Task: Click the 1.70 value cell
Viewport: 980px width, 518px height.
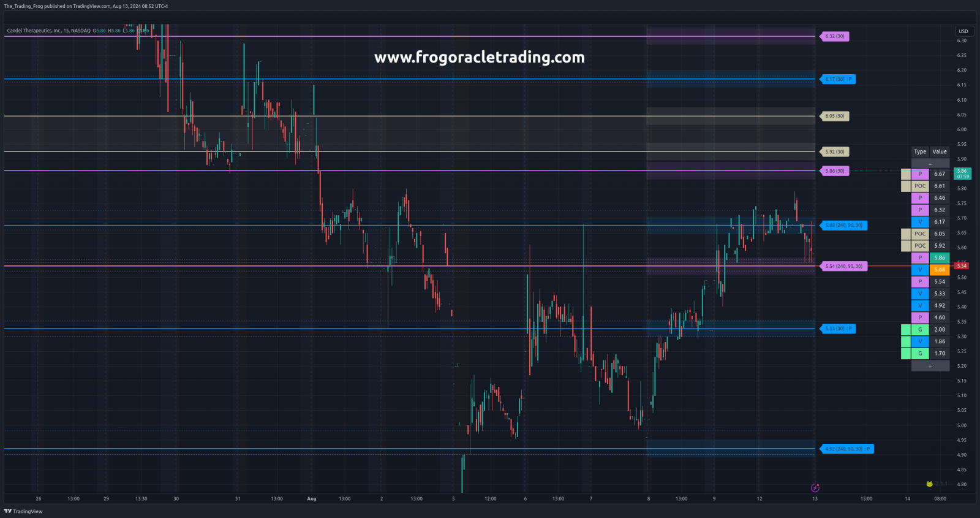Action: coord(940,354)
